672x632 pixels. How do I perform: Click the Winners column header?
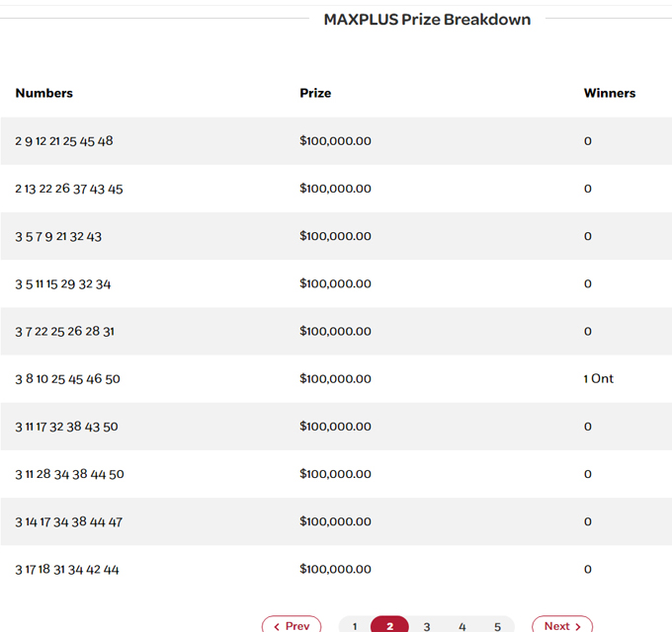(x=609, y=93)
